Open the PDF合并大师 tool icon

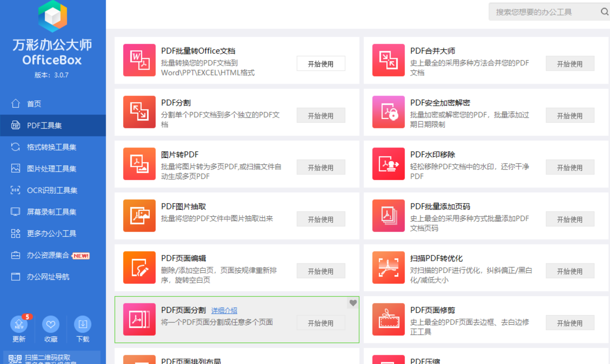(388, 60)
